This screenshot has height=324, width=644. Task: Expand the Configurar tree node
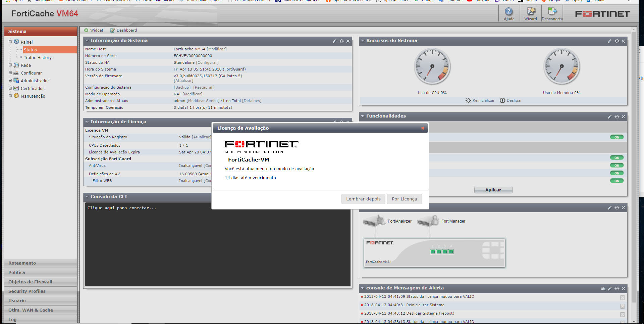(x=10, y=73)
